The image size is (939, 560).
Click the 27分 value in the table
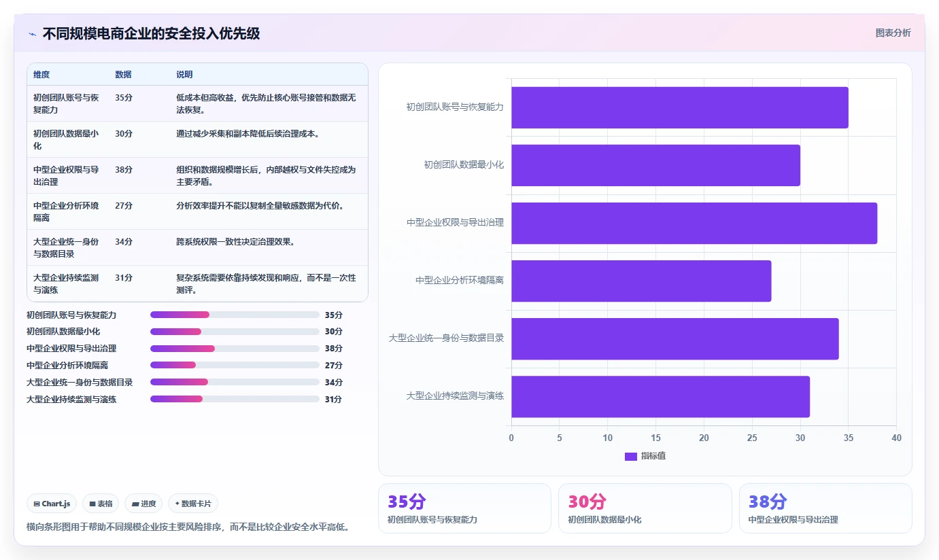(x=124, y=205)
